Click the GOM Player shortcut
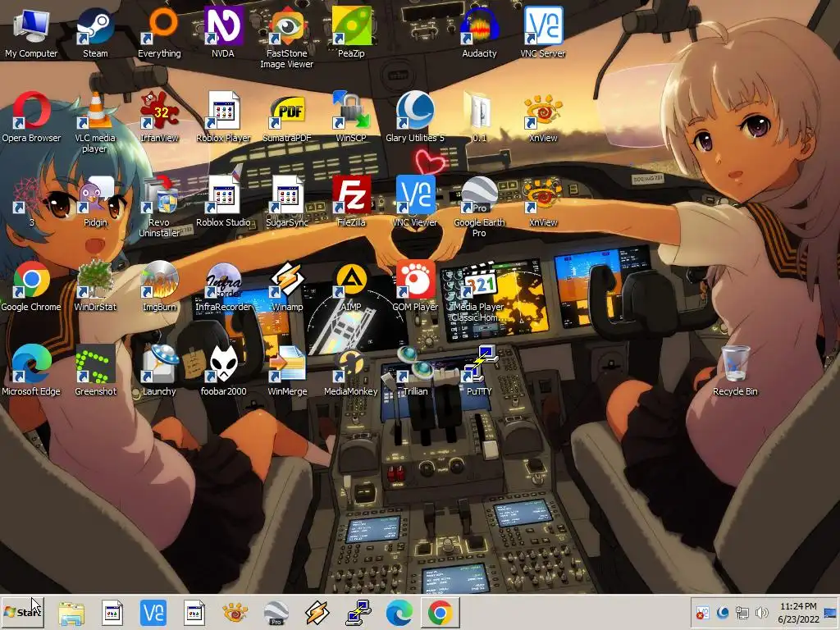Screen dimensions: 840x630 [414, 286]
